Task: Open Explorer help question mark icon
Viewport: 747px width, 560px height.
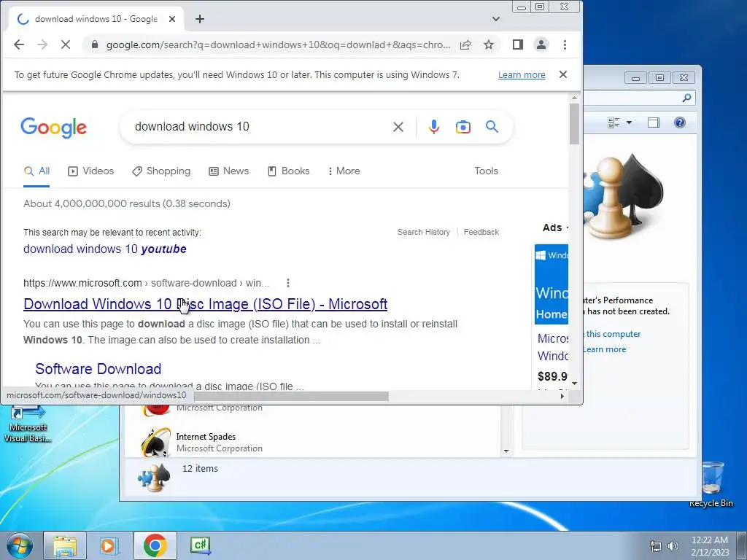Action: pyautogui.click(x=680, y=122)
